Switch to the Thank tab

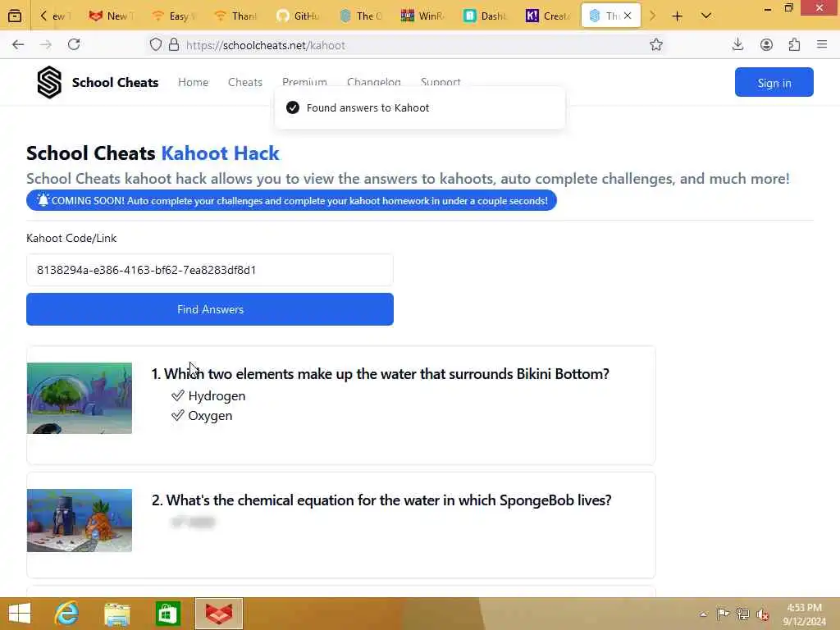click(x=236, y=16)
